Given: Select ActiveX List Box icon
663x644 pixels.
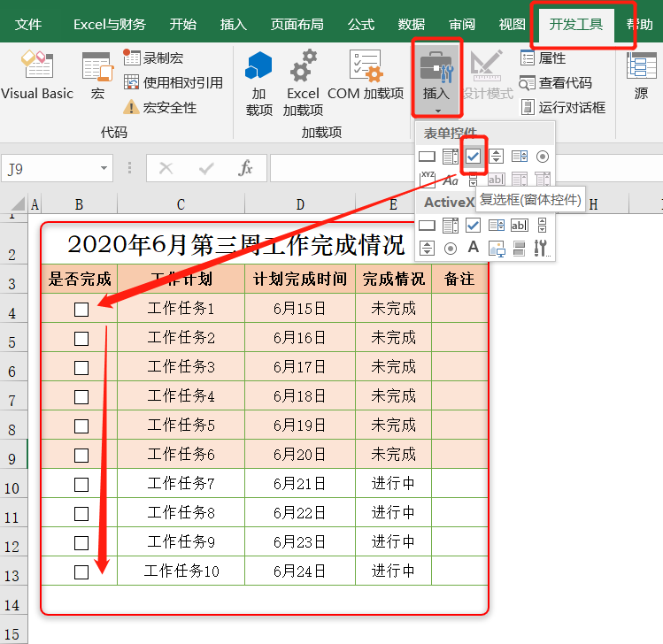Looking at the screenshot, I should coord(496,226).
